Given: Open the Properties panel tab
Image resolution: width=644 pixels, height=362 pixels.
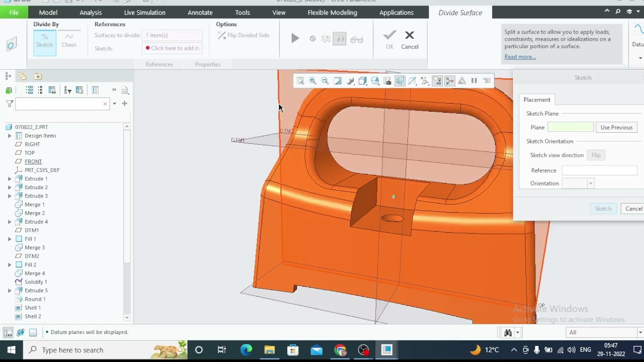Looking at the screenshot, I should pos(207,64).
